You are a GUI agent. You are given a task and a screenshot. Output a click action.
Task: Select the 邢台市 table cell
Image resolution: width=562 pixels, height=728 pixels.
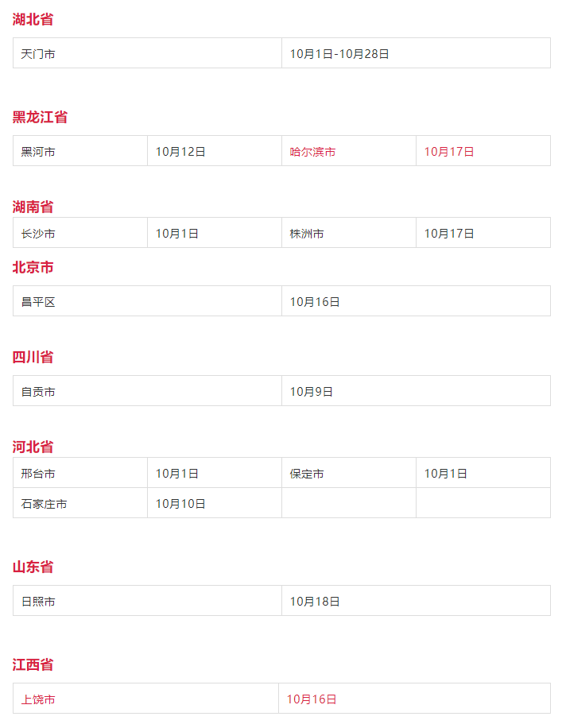coord(38,474)
